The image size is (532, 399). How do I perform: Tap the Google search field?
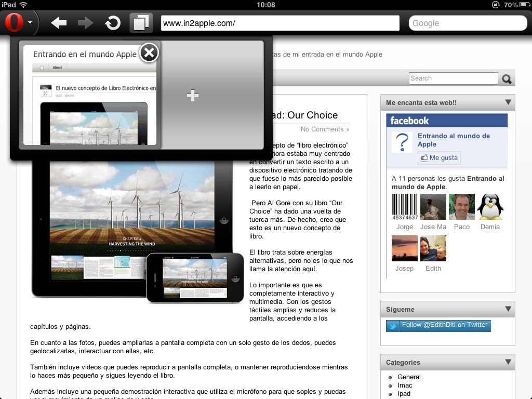pyautogui.click(x=468, y=23)
